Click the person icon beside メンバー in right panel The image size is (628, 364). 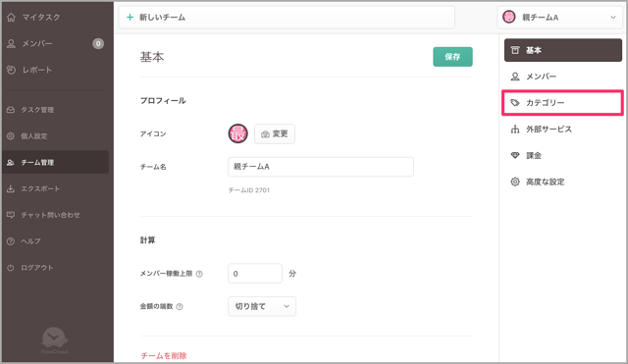pyautogui.click(x=515, y=77)
